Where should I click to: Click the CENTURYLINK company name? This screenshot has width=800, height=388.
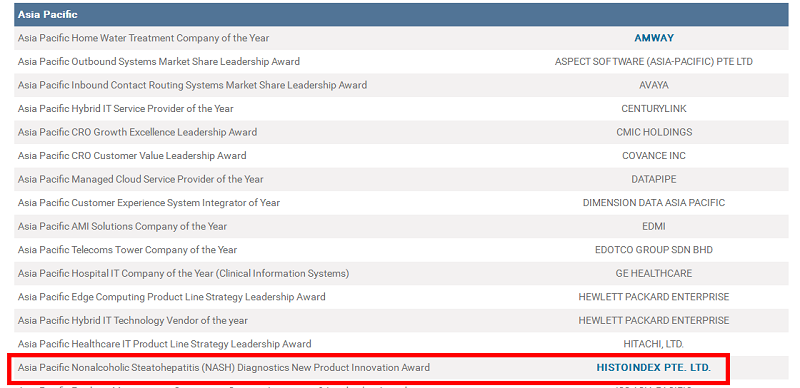[x=654, y=109]
